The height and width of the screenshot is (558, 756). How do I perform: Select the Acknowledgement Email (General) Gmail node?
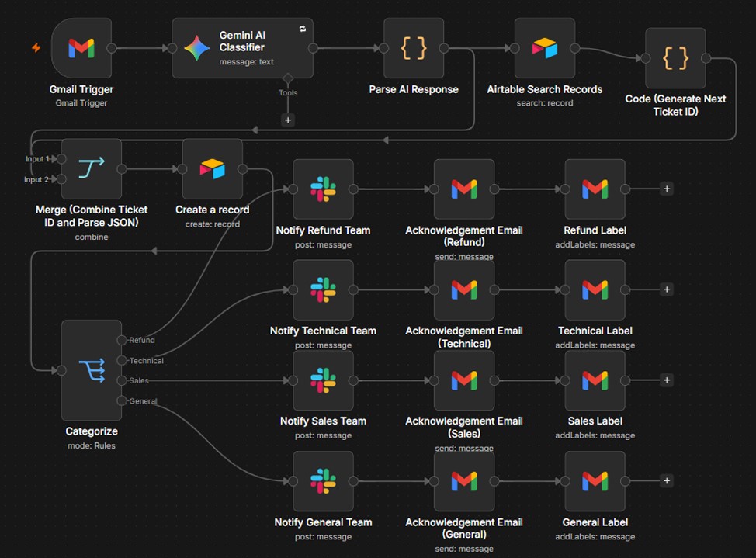tap(464, 481)
